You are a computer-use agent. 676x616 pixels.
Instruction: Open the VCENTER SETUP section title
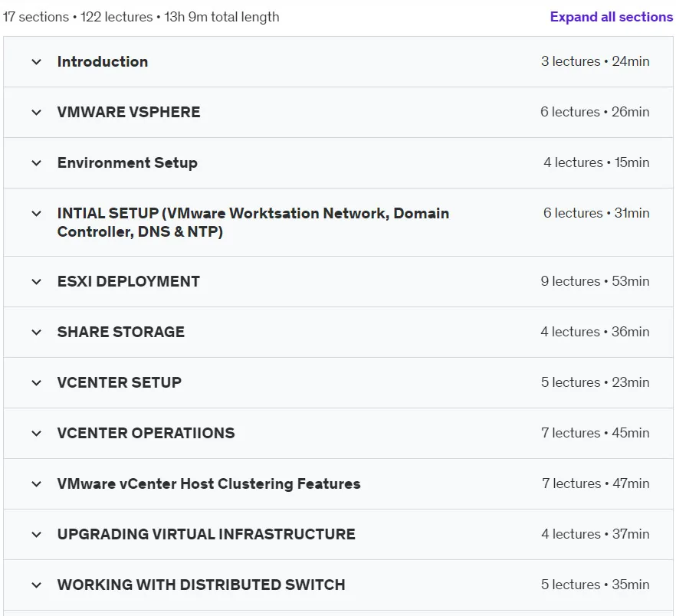tap(120, 382)
